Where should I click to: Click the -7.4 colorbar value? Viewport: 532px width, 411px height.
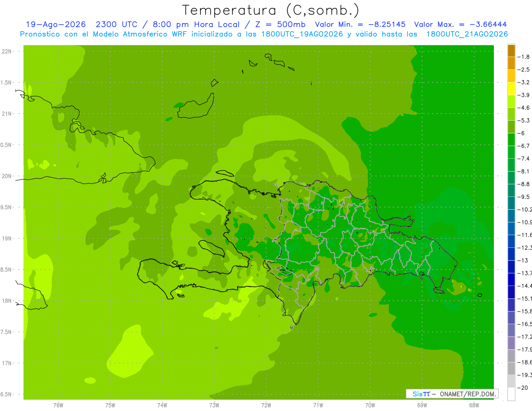(524, 159)
